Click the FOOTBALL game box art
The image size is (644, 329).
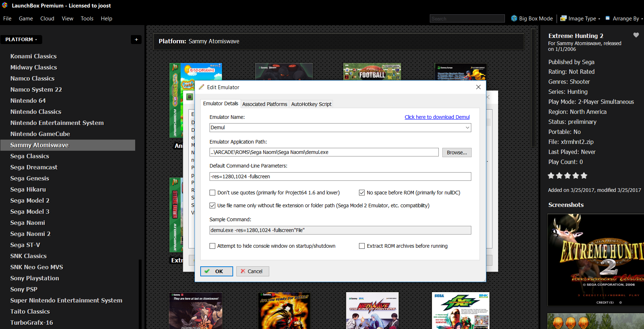point(372,72)
